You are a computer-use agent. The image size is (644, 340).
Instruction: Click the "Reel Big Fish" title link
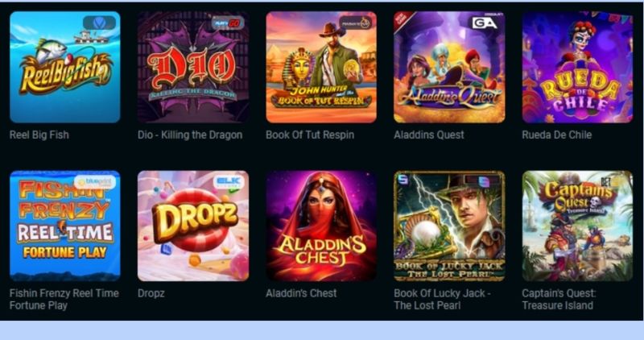pyautogui.click(x=39, y=135)
